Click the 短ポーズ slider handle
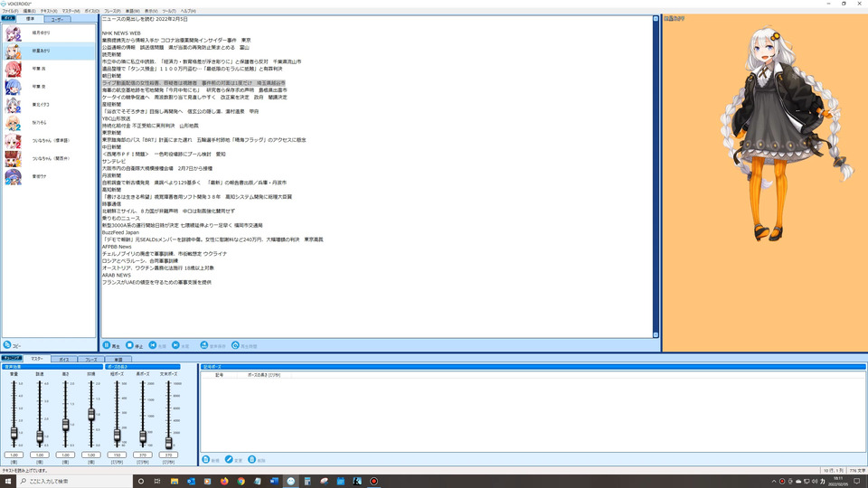Screen dimensions: 868x488 [x=117, y=435]
